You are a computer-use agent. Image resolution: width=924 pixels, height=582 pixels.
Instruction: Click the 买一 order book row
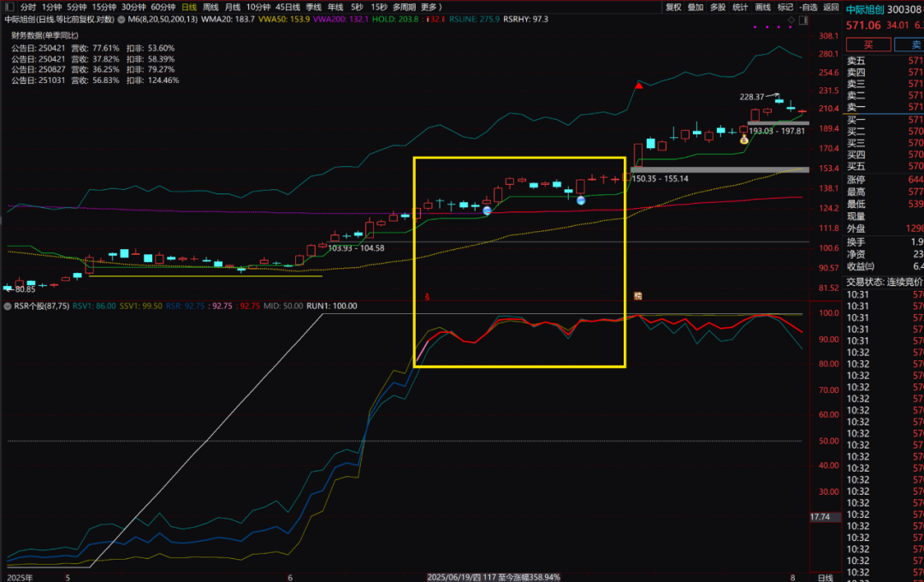(x=885, y=120)
